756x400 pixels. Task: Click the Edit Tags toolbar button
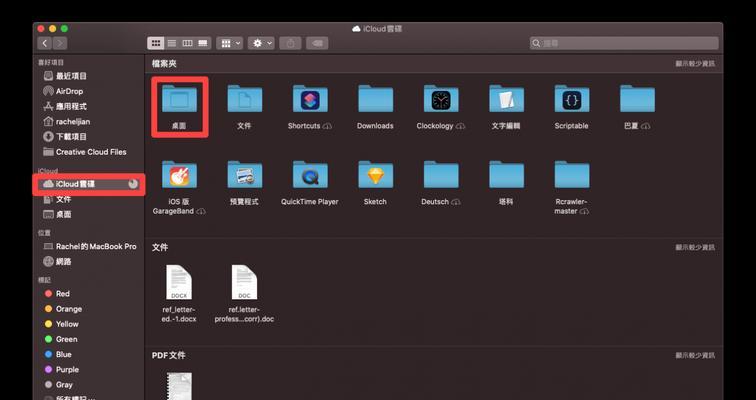pos(317,43)
